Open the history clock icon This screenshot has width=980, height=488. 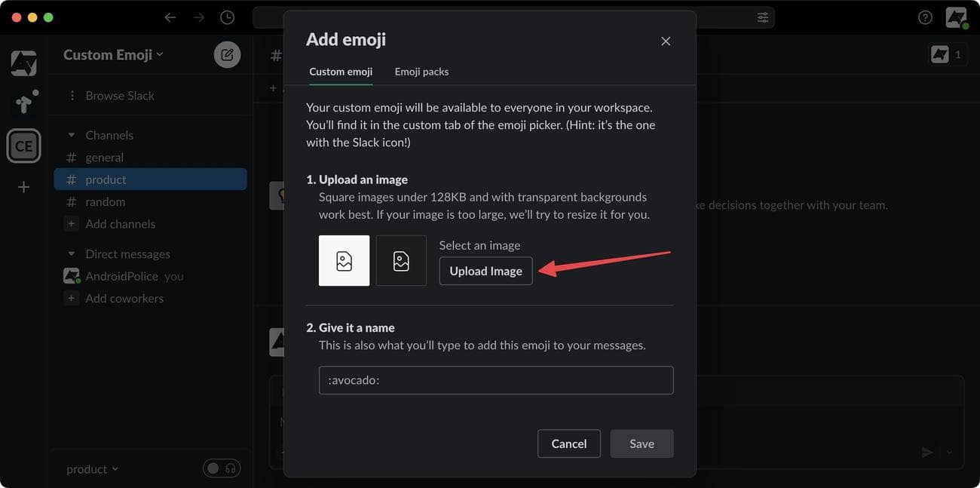point(227,17)
